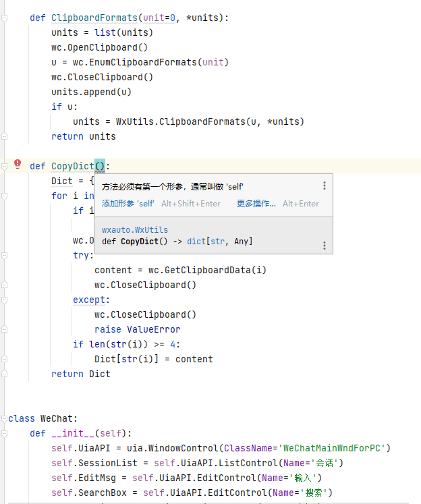Click the self.EditMsg assignment line
The height and width of the screenshot is (504, 421).
point(186,478)
